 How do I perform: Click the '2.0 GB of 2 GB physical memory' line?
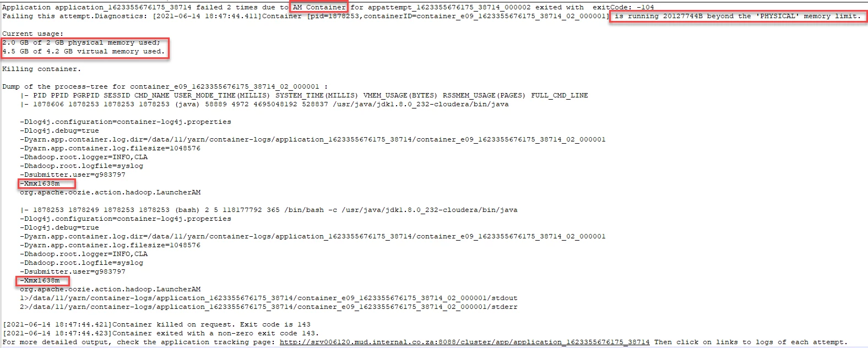pos(82,42)
